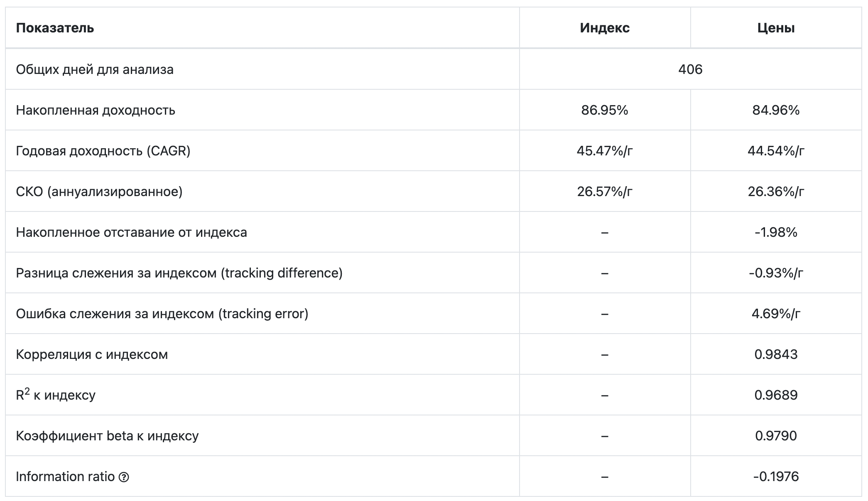Click the R² value 0.9689
The height and width of the screenshot is (501, 868).
click(x=776, y=395)
